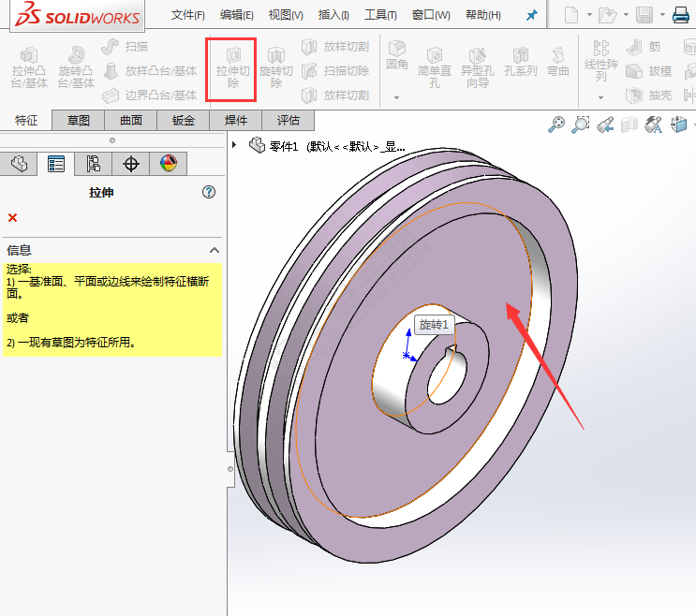The width and height of the screenshot is (696, 616).
Task: Expand the 零件1 flyout feature tree
Action: point(234,144)
